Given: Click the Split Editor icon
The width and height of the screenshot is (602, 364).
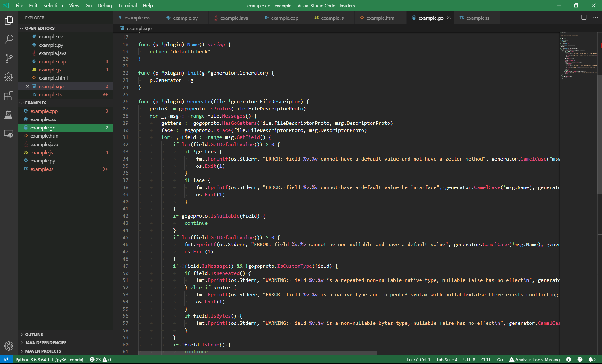Looking at the screenshot, I should click(584, 18).
